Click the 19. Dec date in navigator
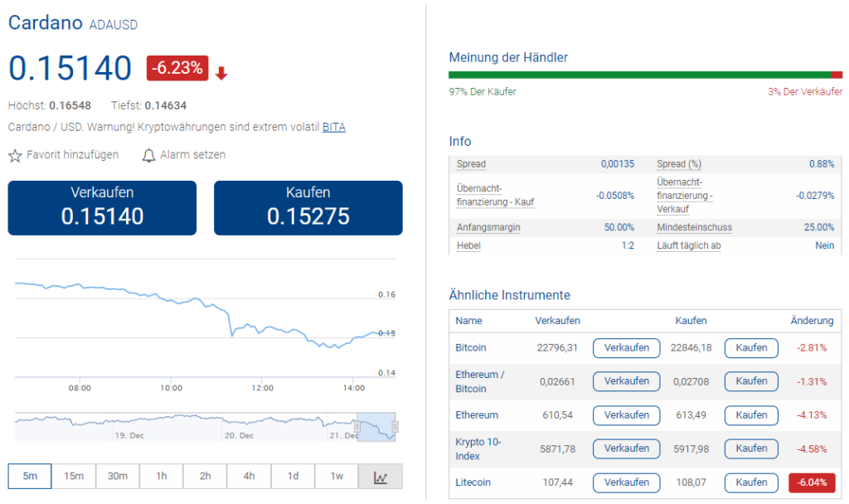 pyautogui.click(x=129, y=435)
